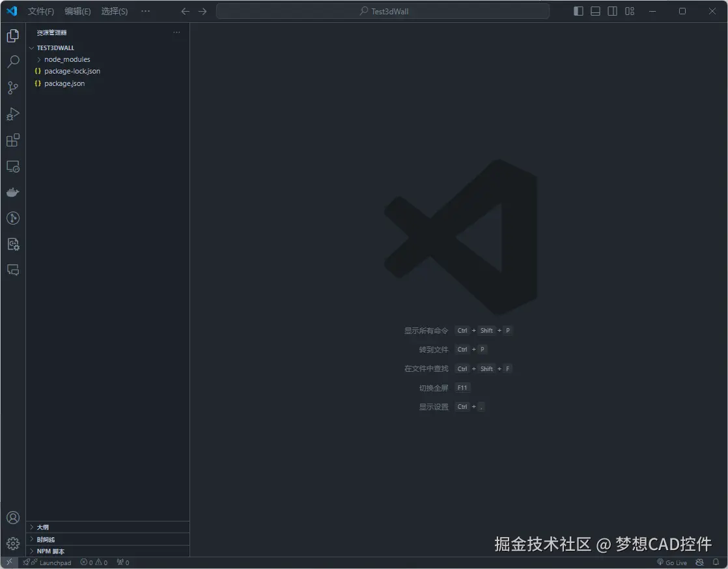This screenshot has width=728, height=569.
Task: Click the 切换全屏 hint text
Action: click(x=434, y=388)
